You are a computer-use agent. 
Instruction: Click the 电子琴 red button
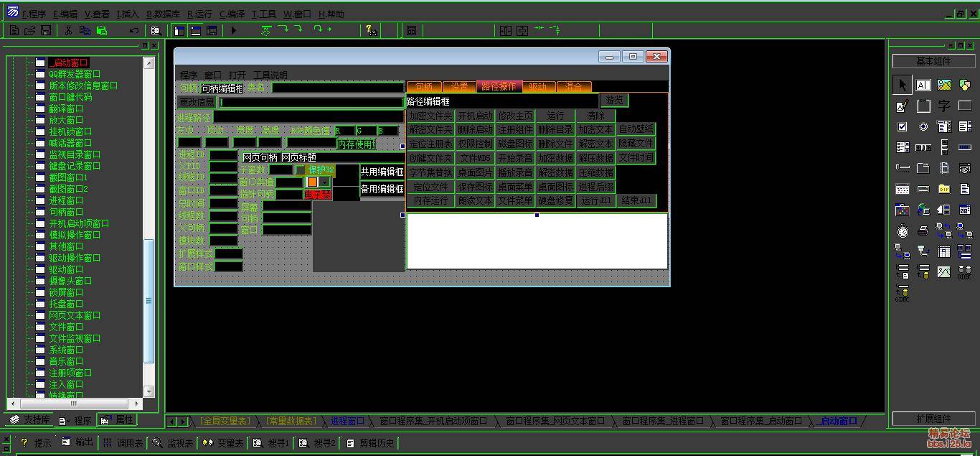click(x=317, y=195)
